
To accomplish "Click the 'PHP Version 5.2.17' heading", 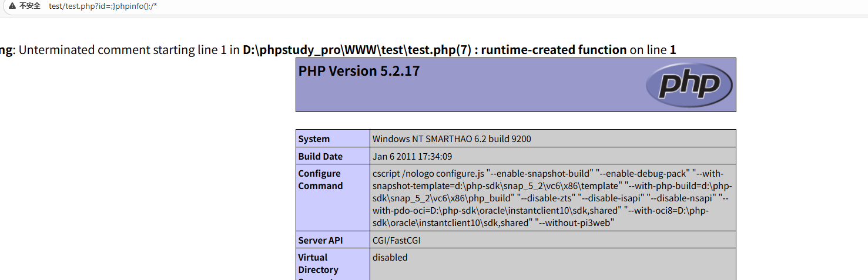I will click(358, 71).
